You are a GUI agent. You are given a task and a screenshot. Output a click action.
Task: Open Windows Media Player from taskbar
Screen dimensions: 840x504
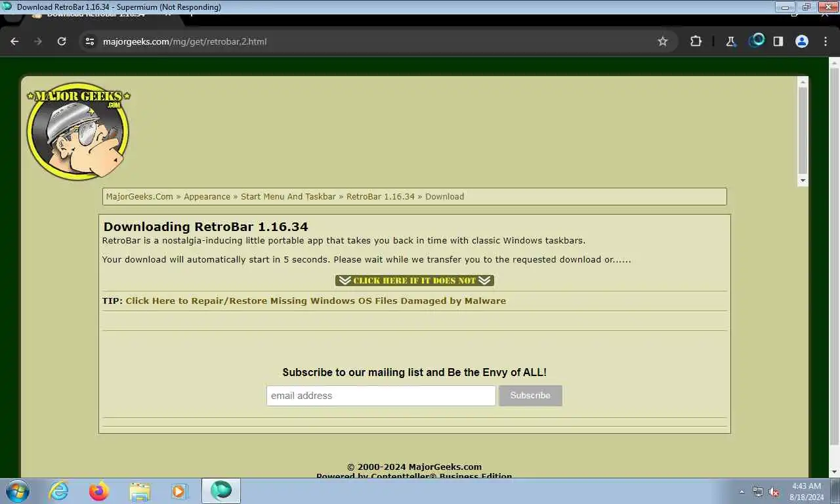tap(179, 491)
